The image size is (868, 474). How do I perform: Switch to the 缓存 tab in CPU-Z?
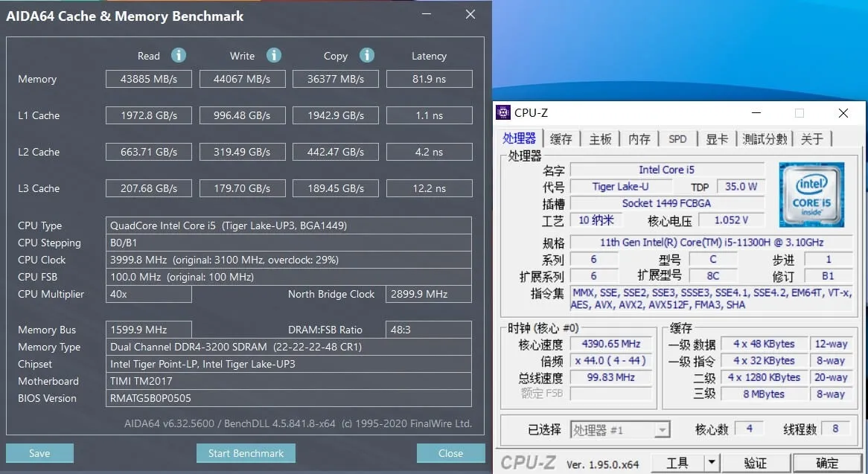pos(561,139)
